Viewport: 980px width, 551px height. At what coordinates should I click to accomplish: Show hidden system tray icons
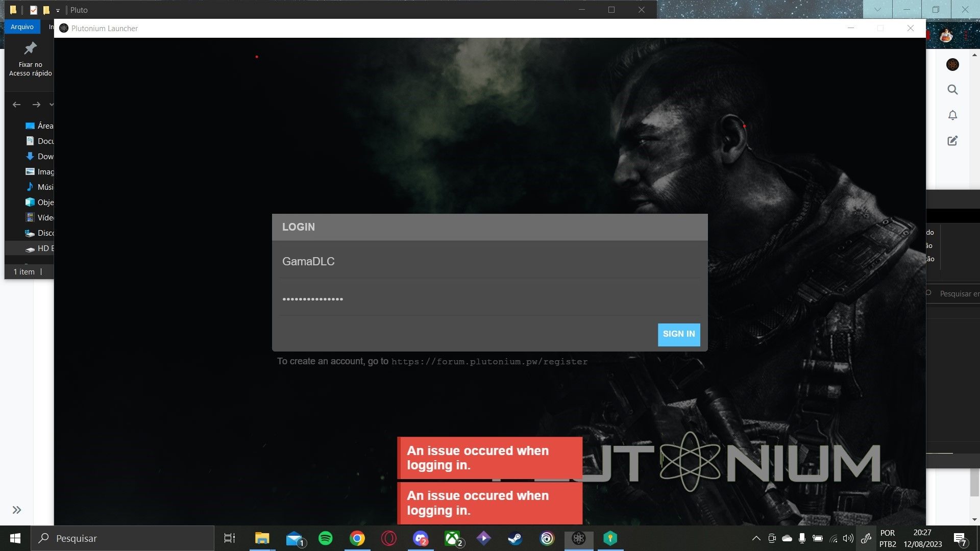756,538
